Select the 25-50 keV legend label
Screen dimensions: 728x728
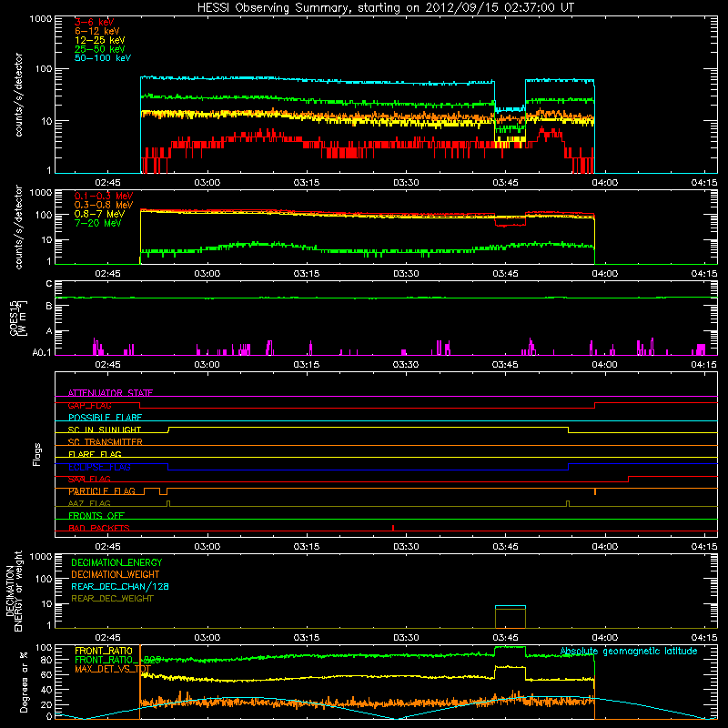[x=100, y=49]
